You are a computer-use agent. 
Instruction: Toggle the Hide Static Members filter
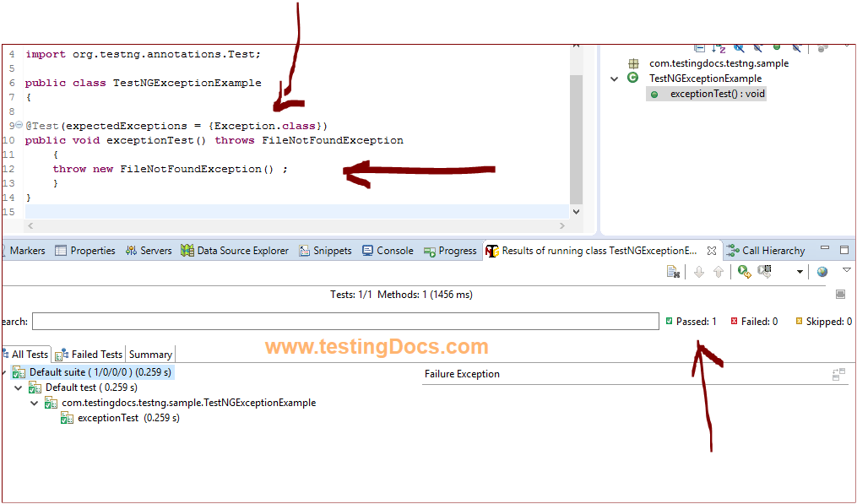(x=757, y=48)
